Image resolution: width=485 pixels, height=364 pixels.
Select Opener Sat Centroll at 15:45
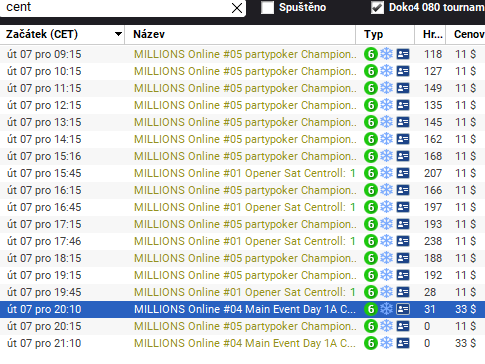pyautogui.click(x=245, y=173)
